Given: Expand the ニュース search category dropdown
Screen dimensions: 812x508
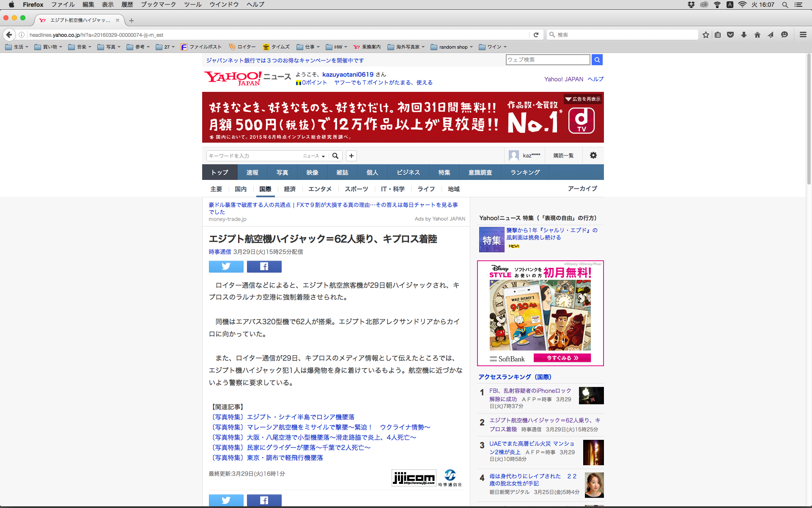Looking at the screenshot, I should 314,156.
